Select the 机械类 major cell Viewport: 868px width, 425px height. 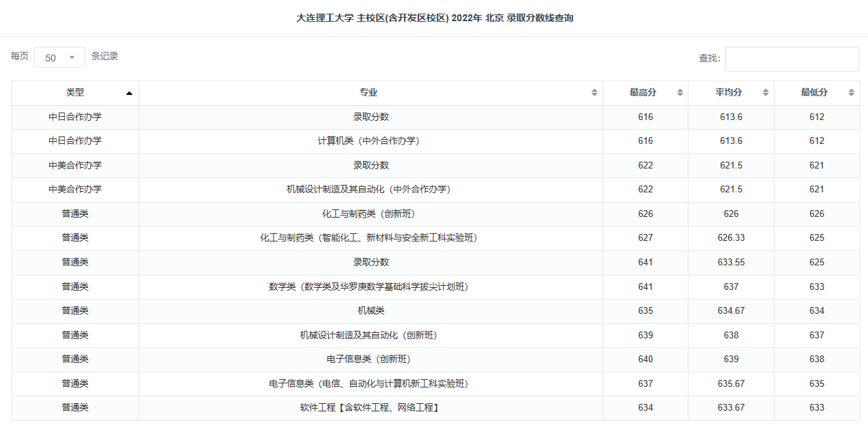[x=371, y=311]
